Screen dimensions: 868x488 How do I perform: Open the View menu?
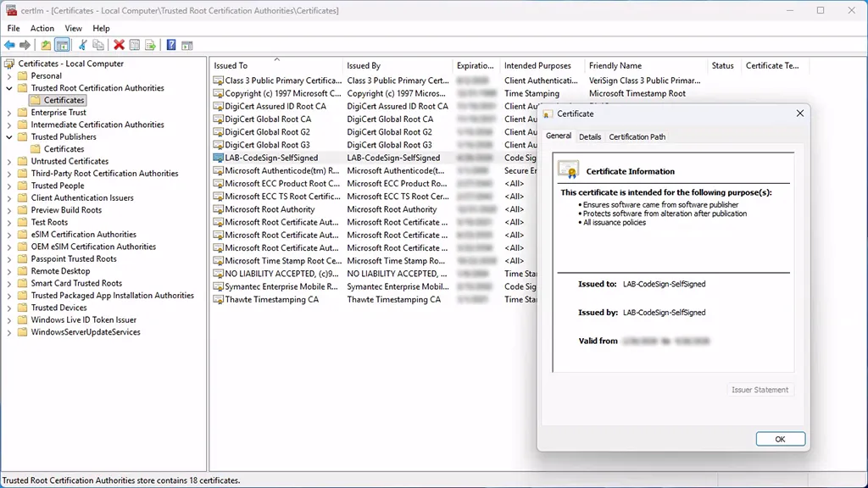73,28
